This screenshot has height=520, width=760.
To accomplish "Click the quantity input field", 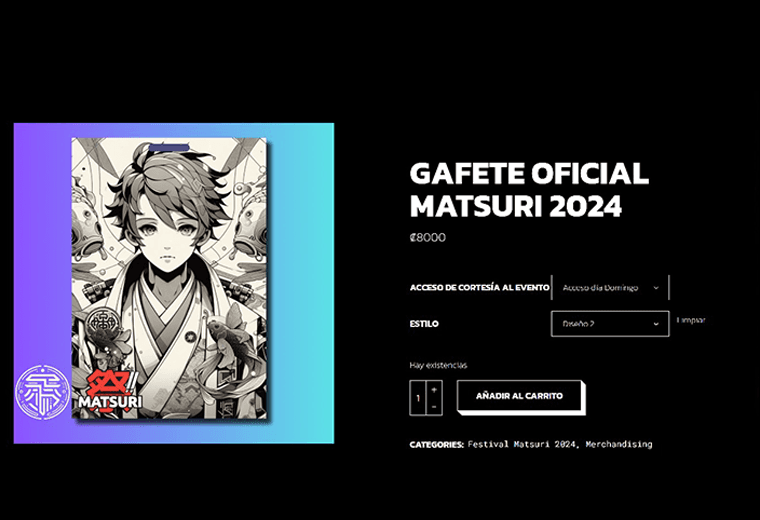I will pyautogui.click(x=418, y=398).
